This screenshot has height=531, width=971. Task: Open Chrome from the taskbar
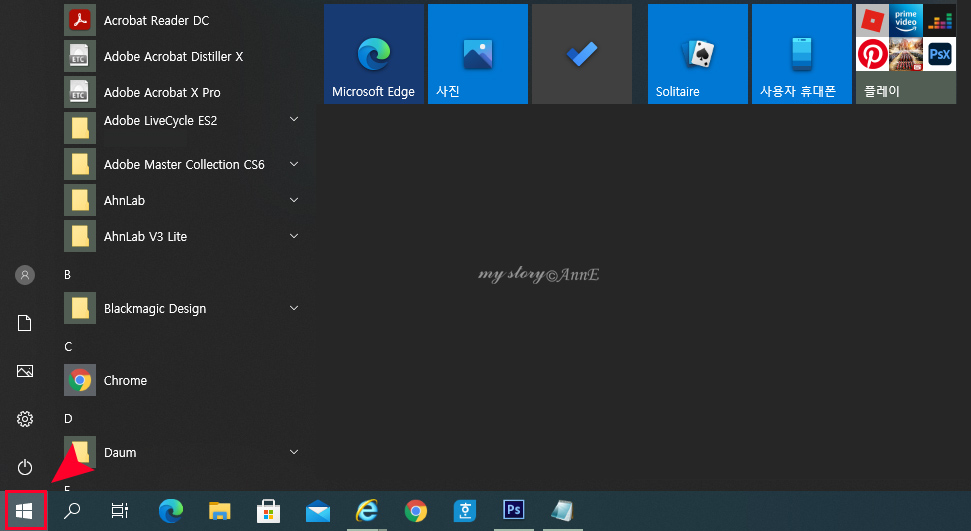[416, 511]
